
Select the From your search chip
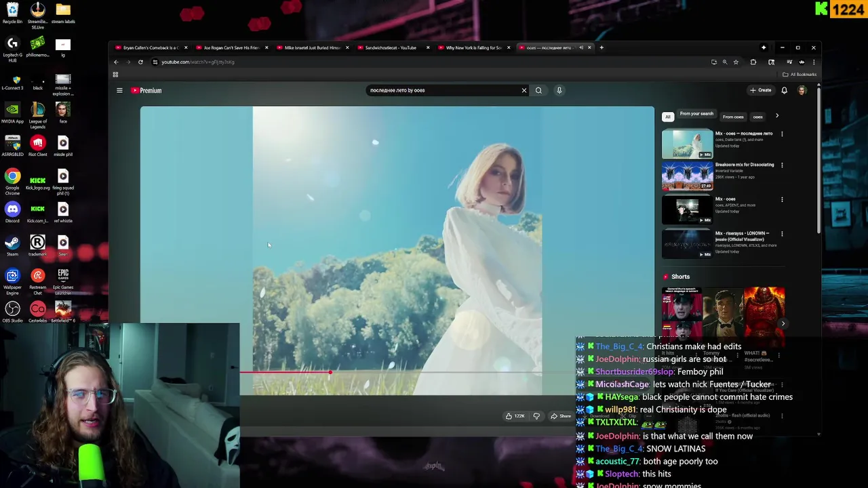click(x=696, y=115)
